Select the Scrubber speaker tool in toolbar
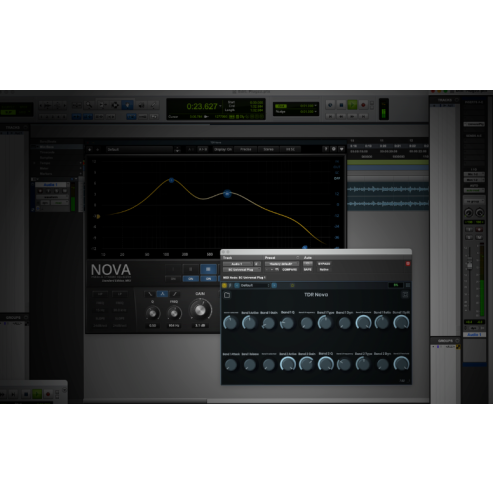The height and width of the screenshot is (494, 494). 141,105
